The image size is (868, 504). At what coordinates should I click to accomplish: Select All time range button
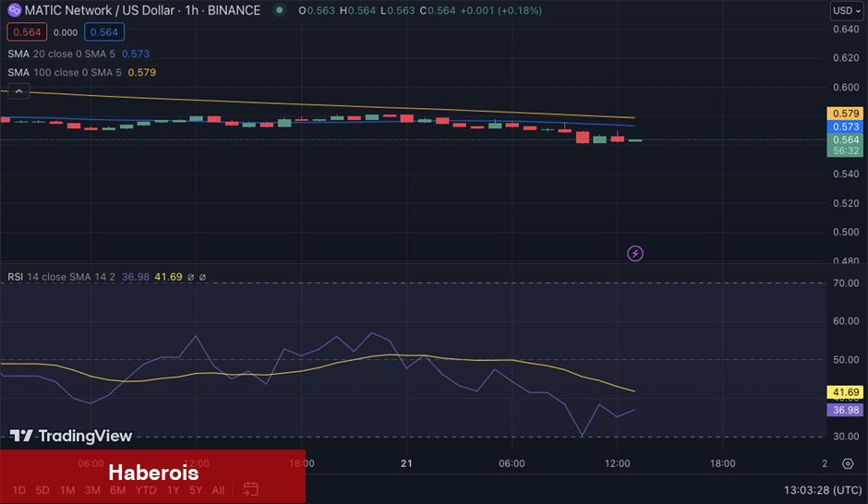218,490
